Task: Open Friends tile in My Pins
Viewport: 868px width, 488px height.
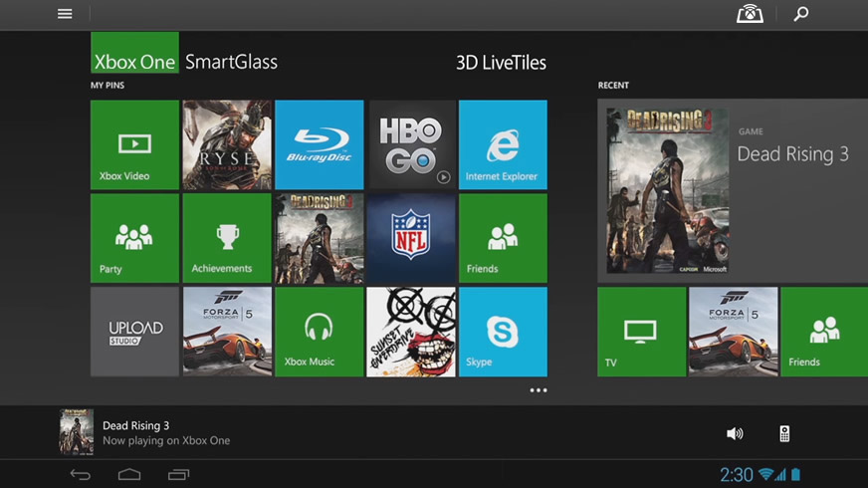Action: coord(503,238)
